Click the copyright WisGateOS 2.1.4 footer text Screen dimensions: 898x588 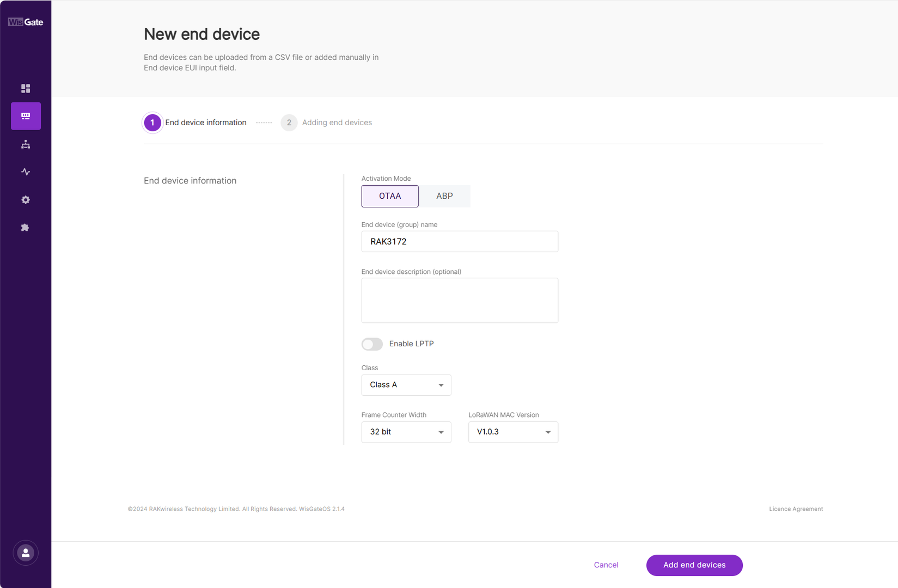pyautogui.click(x=236, y=509)
